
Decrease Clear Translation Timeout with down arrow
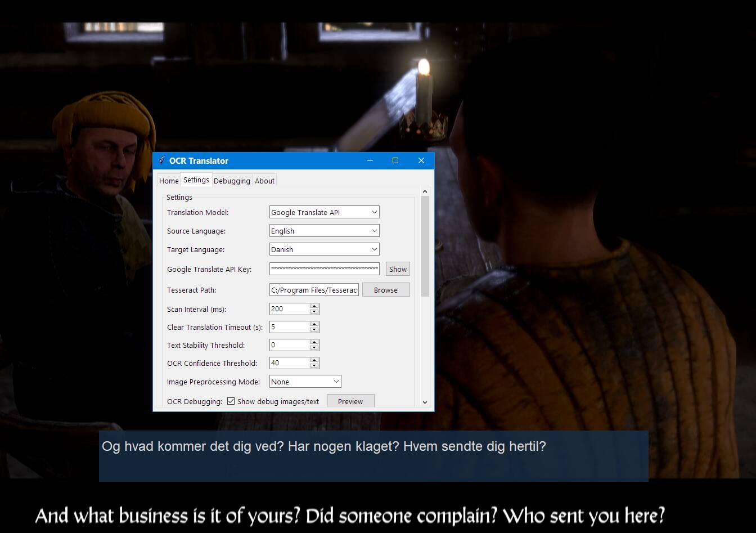point(314,330)
